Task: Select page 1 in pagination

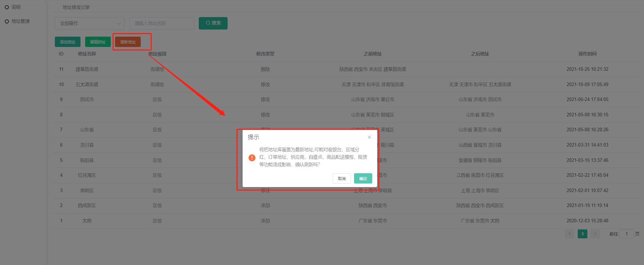Action: (582, 234)
